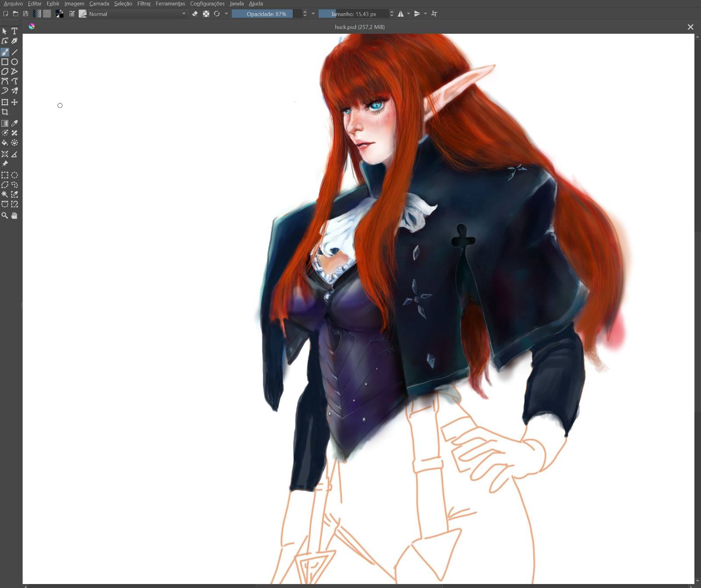Toggle preserve alpha checkerboard button
The height and width of the screenshot is (588, 701).
[x=206, y=14]
